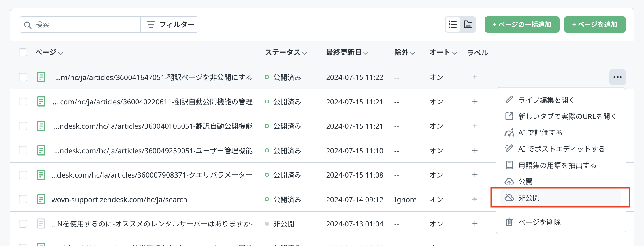644x246 pixels.
Task: Switch to folder view icon
Action: coord(468,25)
